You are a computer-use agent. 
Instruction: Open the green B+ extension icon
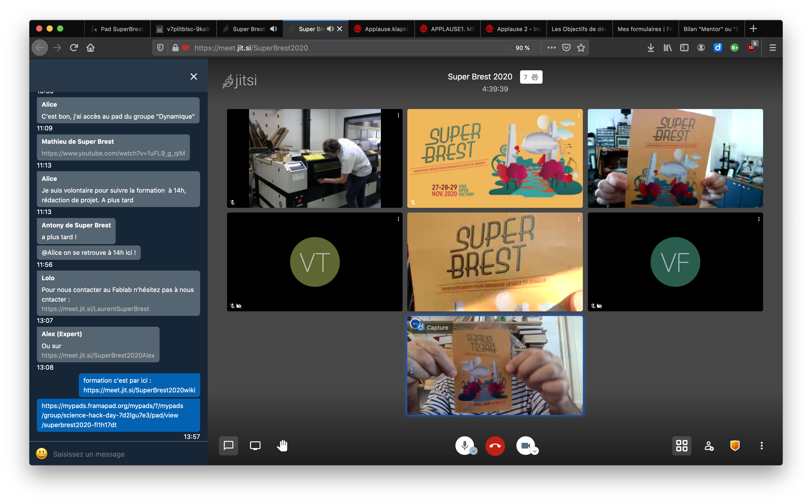pyautogui.click(x=734, y=48)
